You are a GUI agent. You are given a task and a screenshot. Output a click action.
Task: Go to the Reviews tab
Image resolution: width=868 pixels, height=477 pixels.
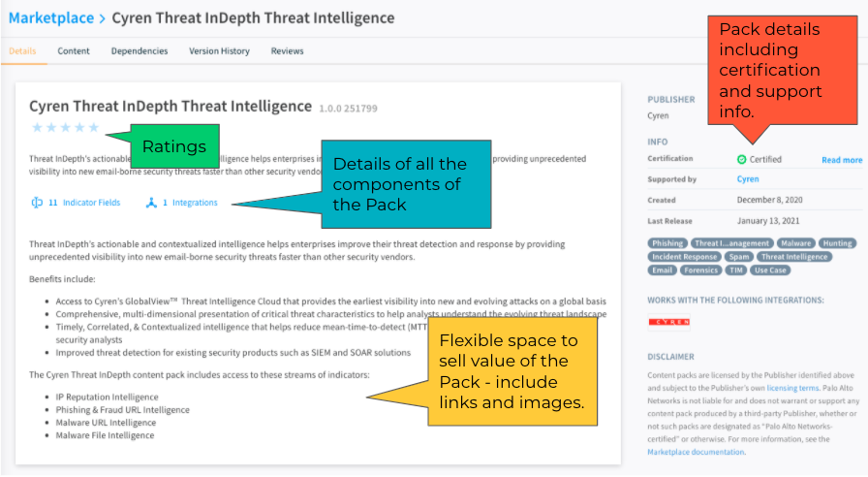pos(287,50)
